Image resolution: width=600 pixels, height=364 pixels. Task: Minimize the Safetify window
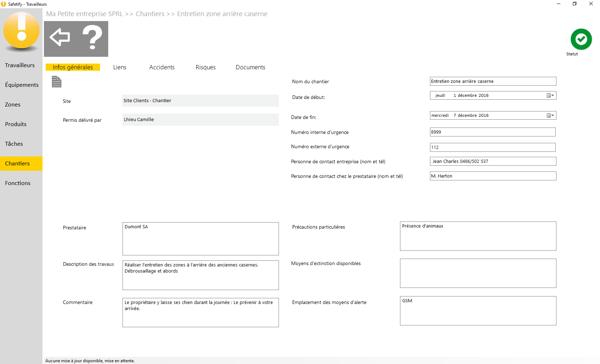(559, 4)
